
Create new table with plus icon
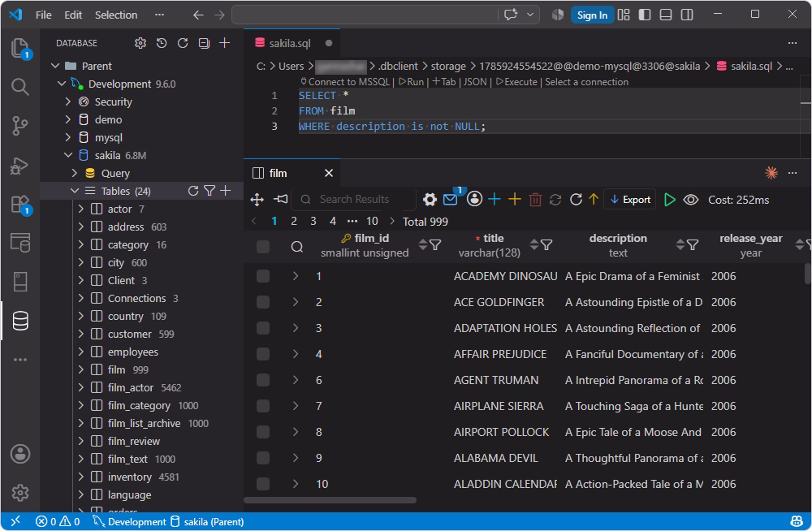point(225,191)
